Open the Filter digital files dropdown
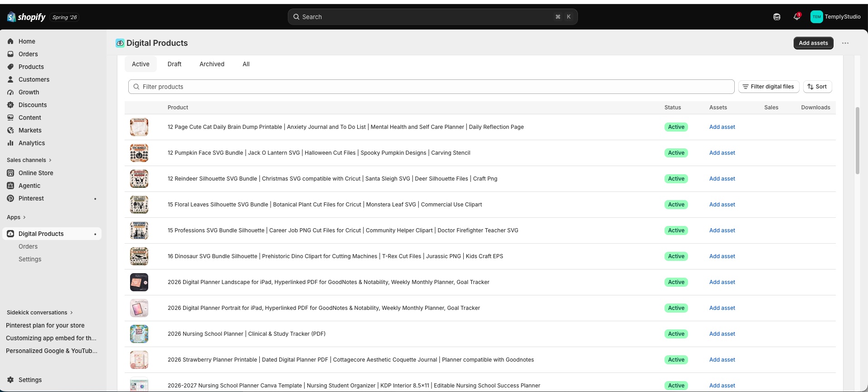The image size is (868, 392). (x=769, y=87)
